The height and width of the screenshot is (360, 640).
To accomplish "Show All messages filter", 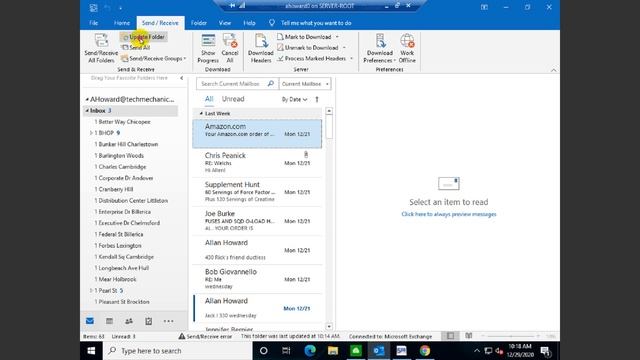I will pyautogui.click(x=209, y=99).
